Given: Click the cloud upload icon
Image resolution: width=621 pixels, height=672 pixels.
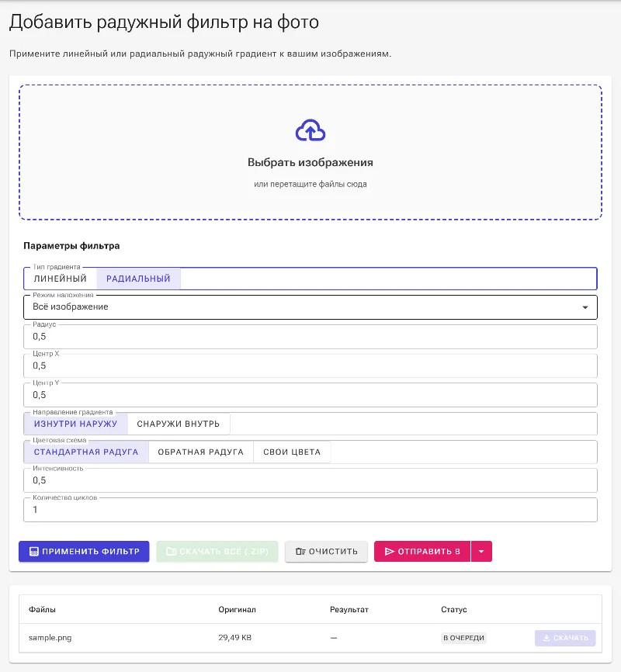Looking at the screenshot, I should tap(310, 130).
